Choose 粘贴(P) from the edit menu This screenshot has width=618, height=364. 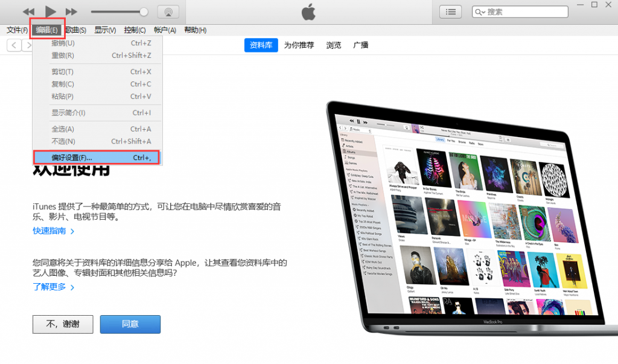click(x=97, y=96)
